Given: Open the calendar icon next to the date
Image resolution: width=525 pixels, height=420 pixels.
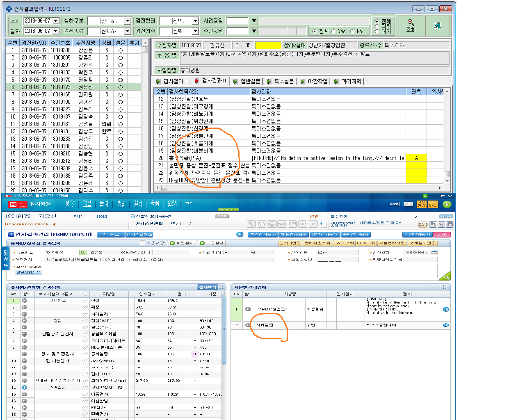Looking at the screenshot, I should [x=434, y=252].
